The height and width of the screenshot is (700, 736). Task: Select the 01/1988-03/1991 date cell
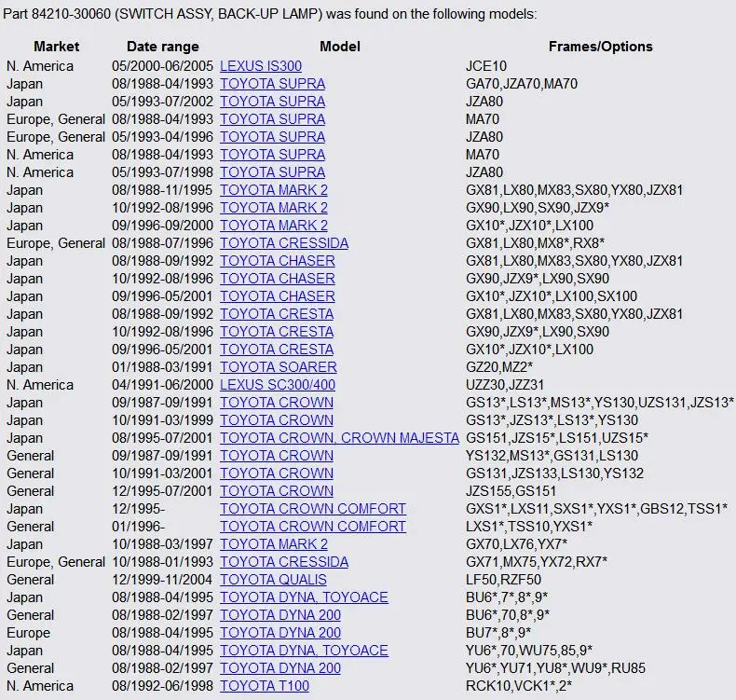[162, 367]
